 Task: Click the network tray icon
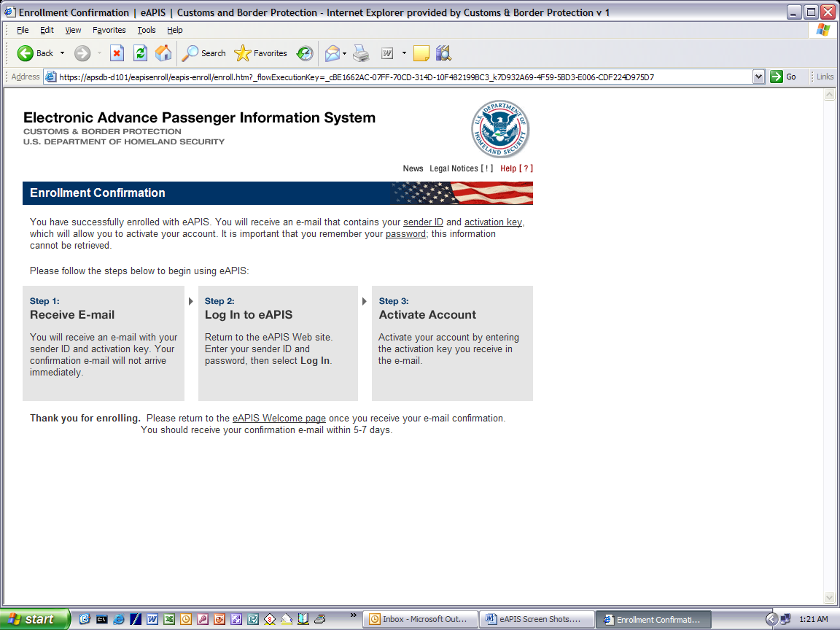point(786,619)
